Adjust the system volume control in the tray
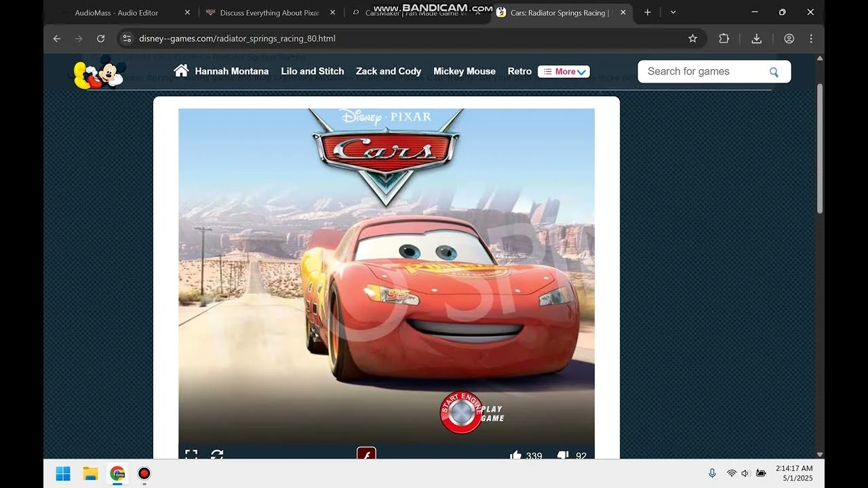868x488 pixels. 744,473
